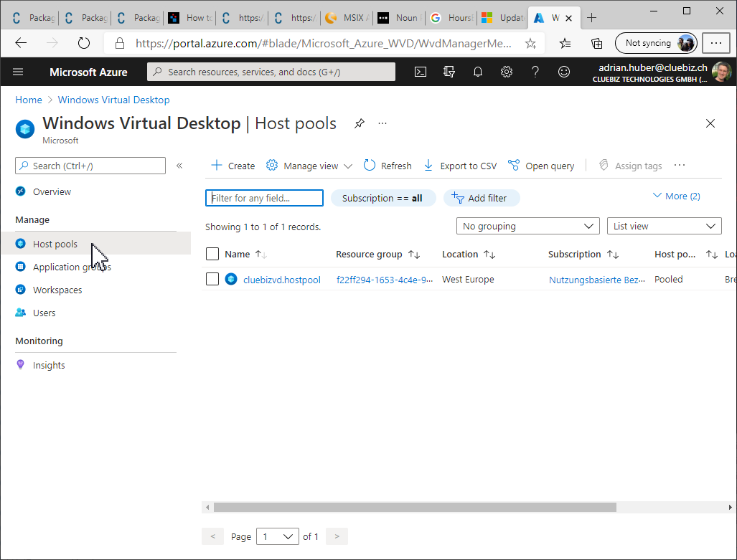Go to Windows Virtual Desktop breadcrumb
The width and height of the screenshot is (737, 560).
click(114, 100)
